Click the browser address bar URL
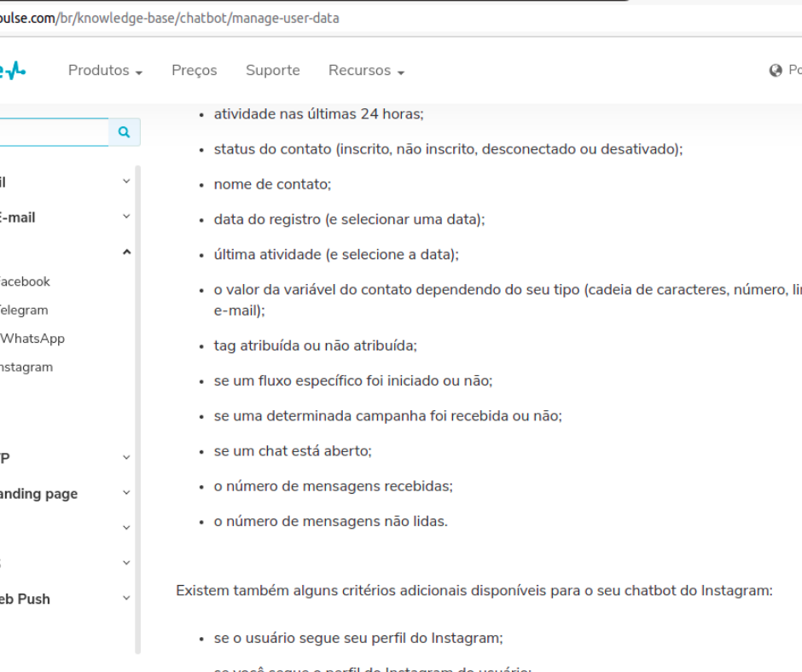 [169, 19]
